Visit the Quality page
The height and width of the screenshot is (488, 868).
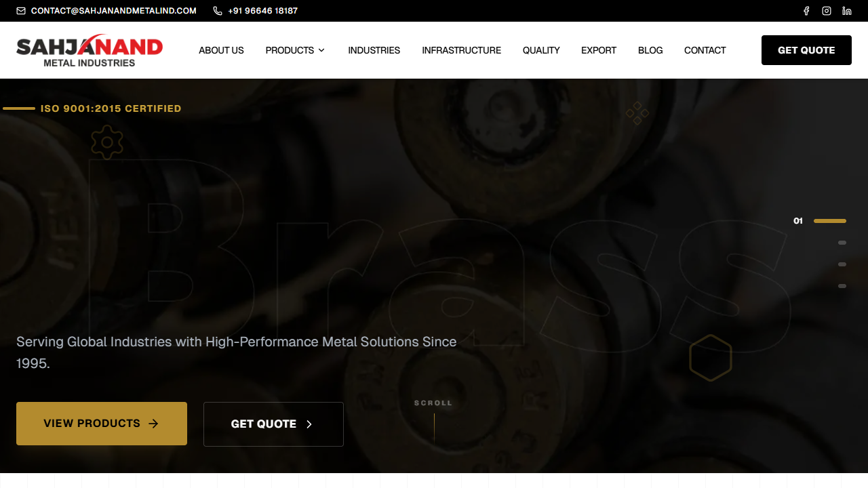[x=541, y=50]
